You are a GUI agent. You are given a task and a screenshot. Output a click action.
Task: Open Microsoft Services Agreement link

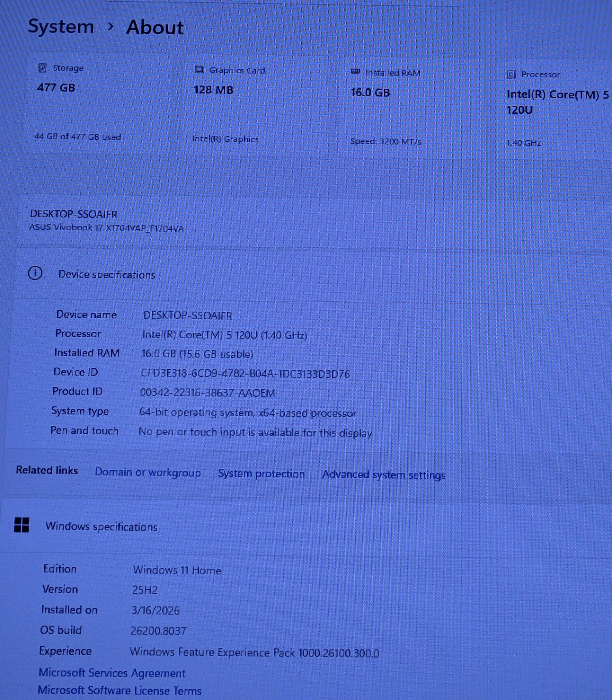[112, 673]
